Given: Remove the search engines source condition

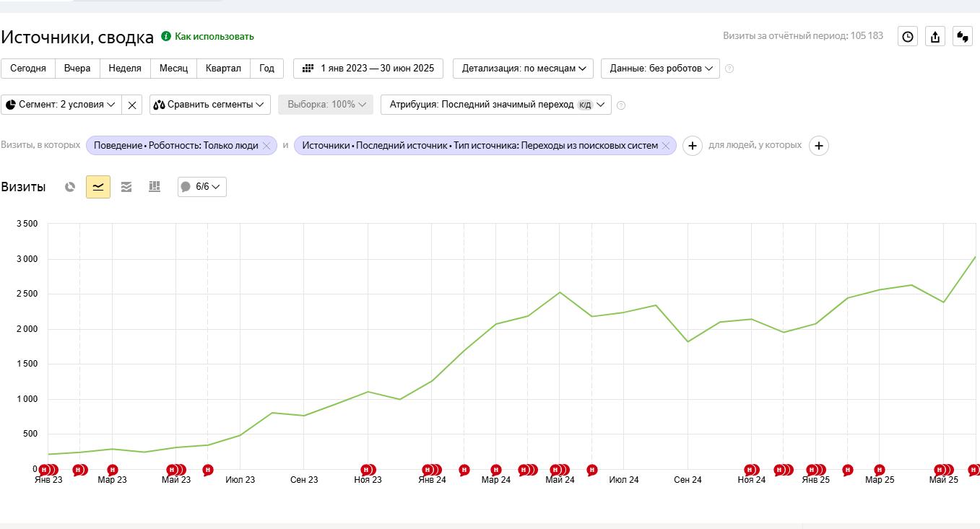Looking at the screenshot, I should 666,146.
